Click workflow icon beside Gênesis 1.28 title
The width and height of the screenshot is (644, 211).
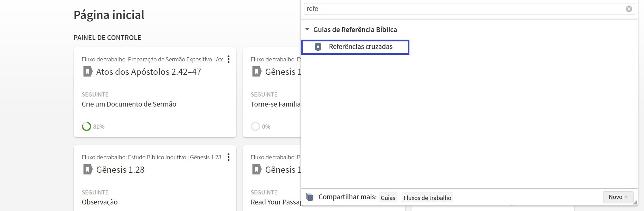[88, 170]
